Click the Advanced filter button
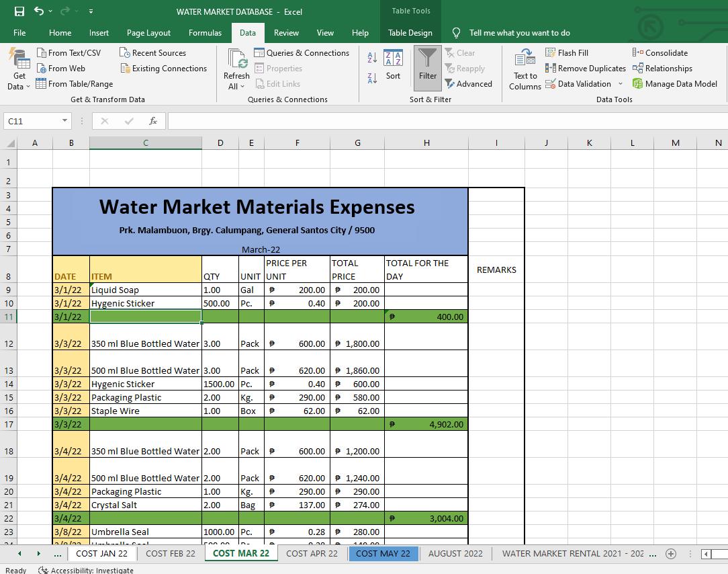 [x=468, y=84]
